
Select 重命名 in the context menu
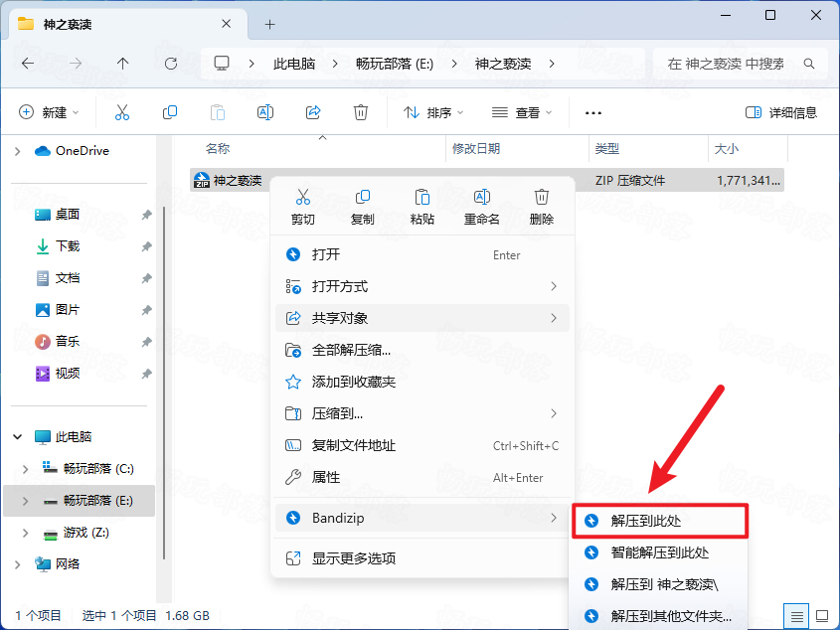[481, 208]
